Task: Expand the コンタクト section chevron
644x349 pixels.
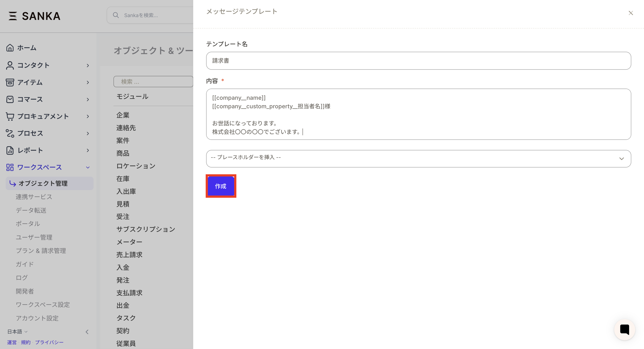Action: (x=88, y=65)
